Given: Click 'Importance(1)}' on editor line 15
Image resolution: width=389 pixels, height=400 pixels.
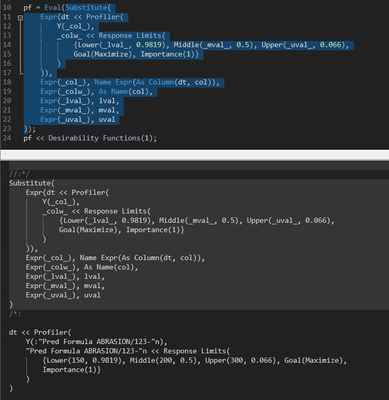Looking at the screenshot, I should pos(169,54).
